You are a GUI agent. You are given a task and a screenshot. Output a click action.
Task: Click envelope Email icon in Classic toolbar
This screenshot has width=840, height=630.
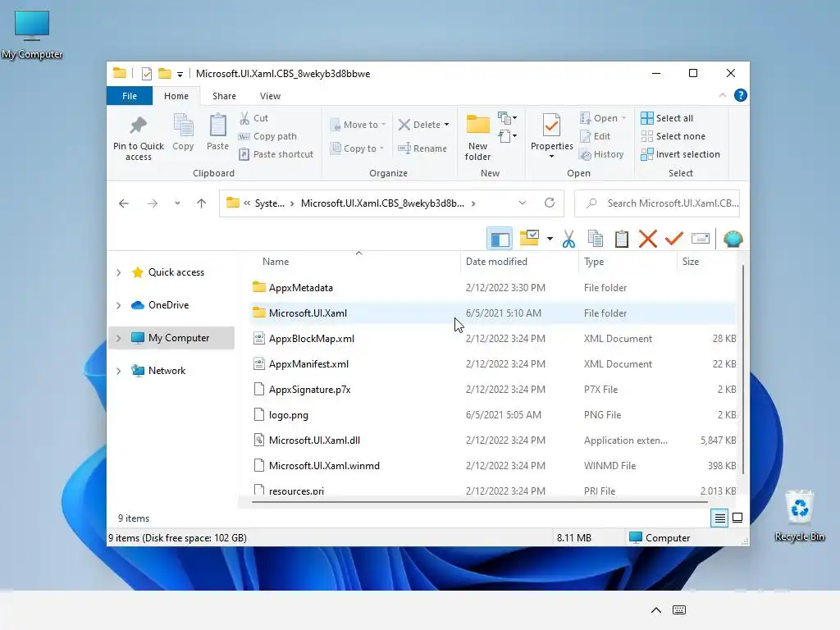[701, 239]
